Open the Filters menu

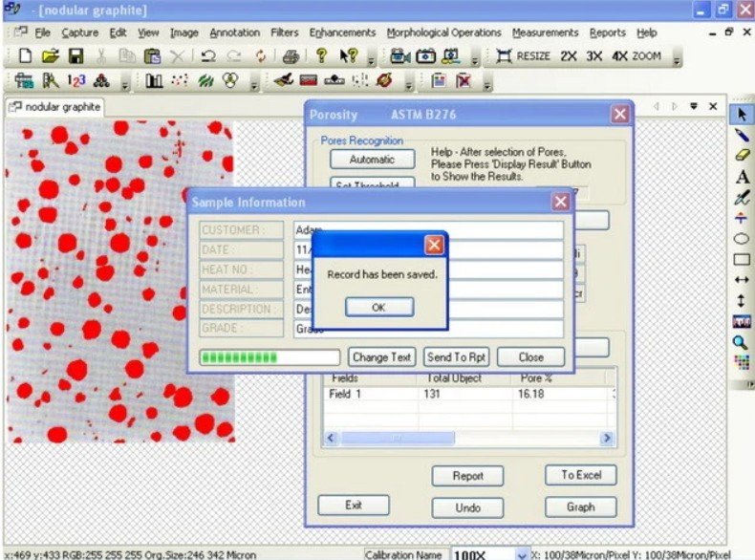(x=284, y=32)
